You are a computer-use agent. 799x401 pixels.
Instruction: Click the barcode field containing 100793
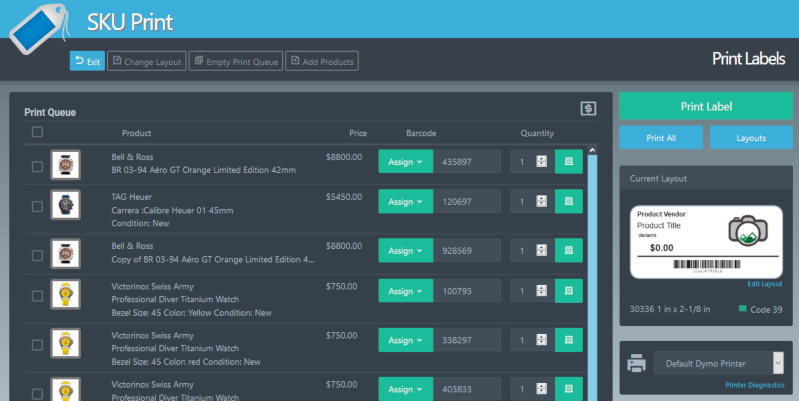(x=467, y=291)
